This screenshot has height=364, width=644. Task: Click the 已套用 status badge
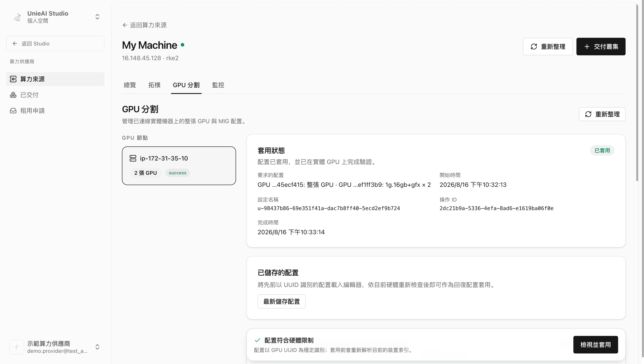(602, 151)
